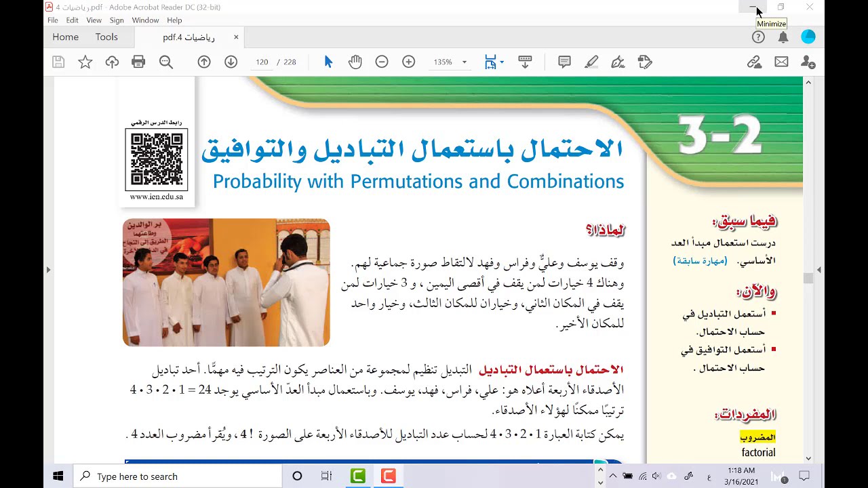Click the word factorial in sidebar
868x488 pixels.
[758, 453]
